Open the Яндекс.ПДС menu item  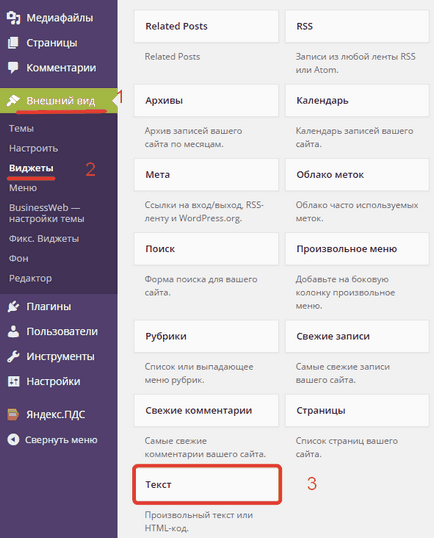point(56,414)
